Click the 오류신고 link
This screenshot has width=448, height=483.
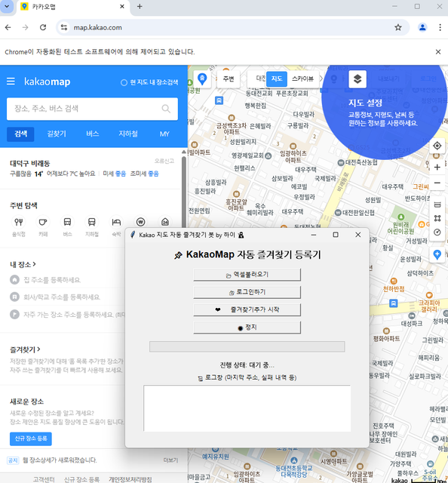tap(164, 161)
